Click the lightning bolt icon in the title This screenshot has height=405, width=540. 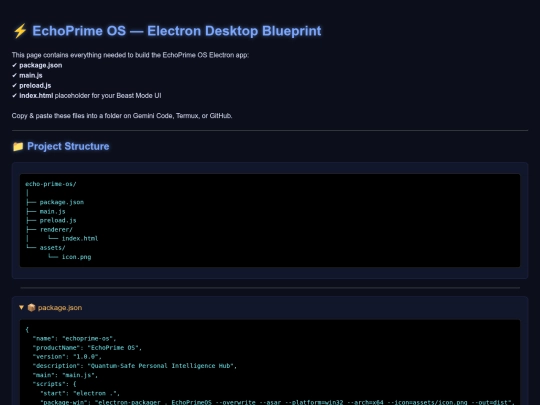point(20,31)
